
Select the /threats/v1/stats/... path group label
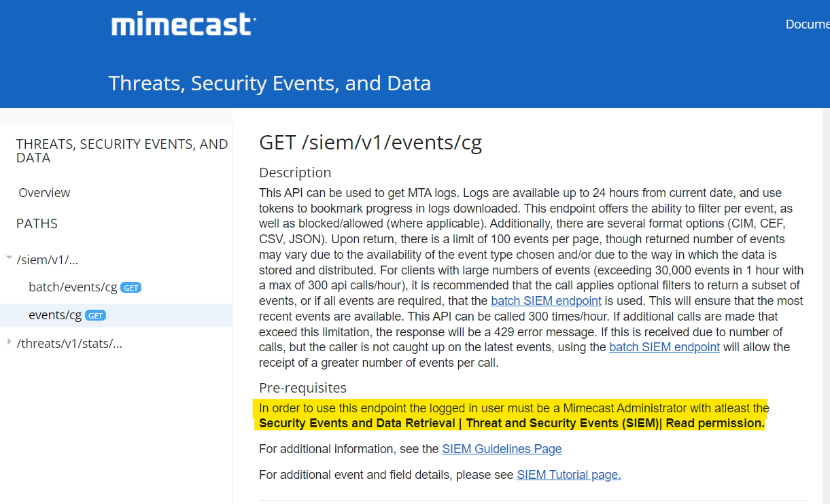69,344
